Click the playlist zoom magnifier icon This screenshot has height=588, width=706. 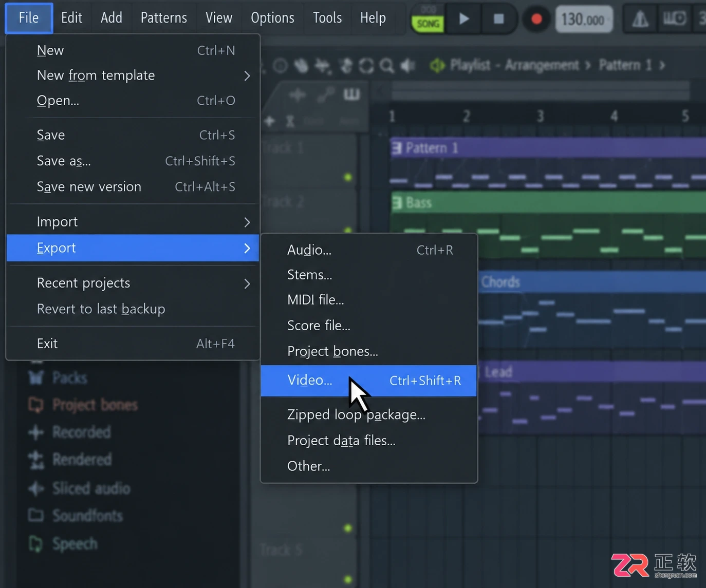tap(386, 66)
